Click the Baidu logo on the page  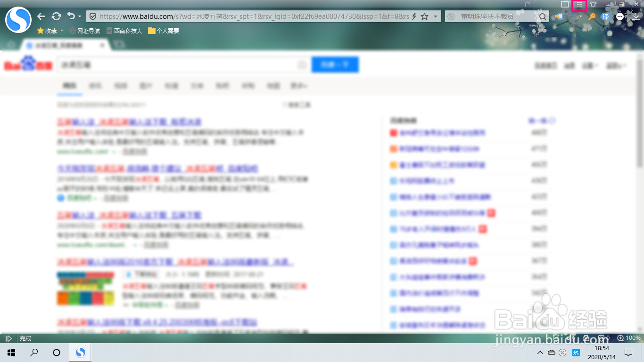pos(28,65)
